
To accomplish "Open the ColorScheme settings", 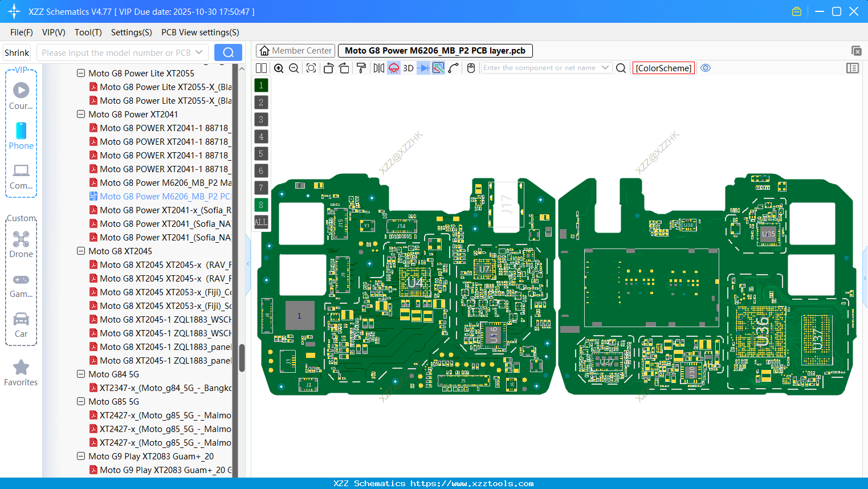I will [663, 68].
